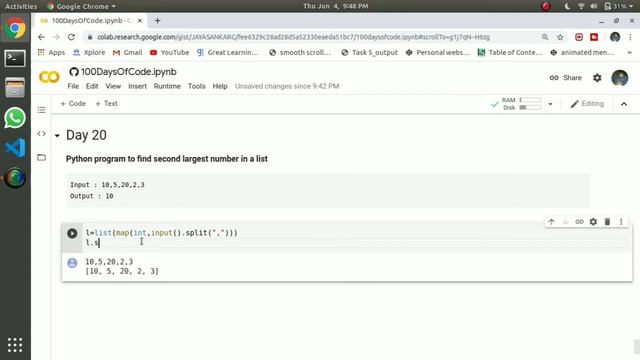Screen dimensions: 640x360
Task: Copy link to cell icon
Action: [579, 222]
